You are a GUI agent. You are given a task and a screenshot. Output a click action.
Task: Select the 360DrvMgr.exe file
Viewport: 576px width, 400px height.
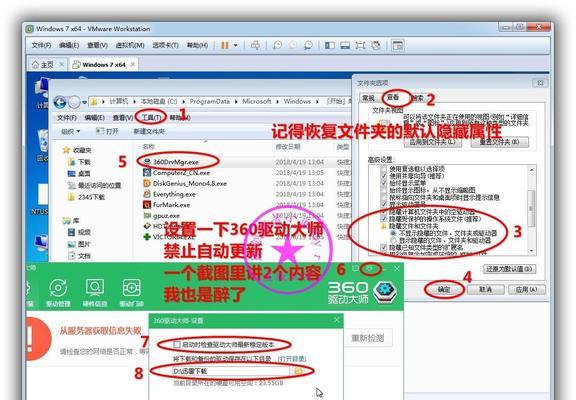176,162
